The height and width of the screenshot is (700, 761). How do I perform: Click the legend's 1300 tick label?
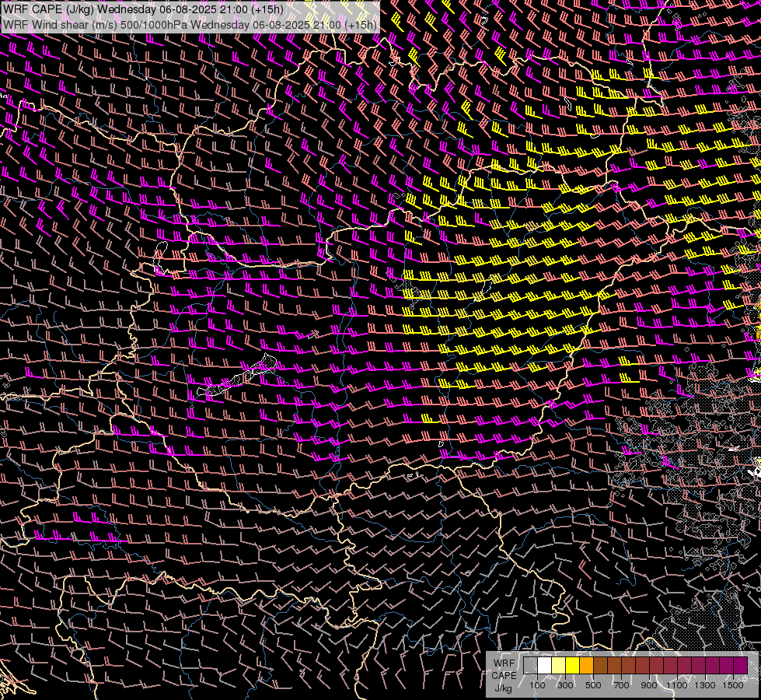pyautogui.click(x=705, y=685)
